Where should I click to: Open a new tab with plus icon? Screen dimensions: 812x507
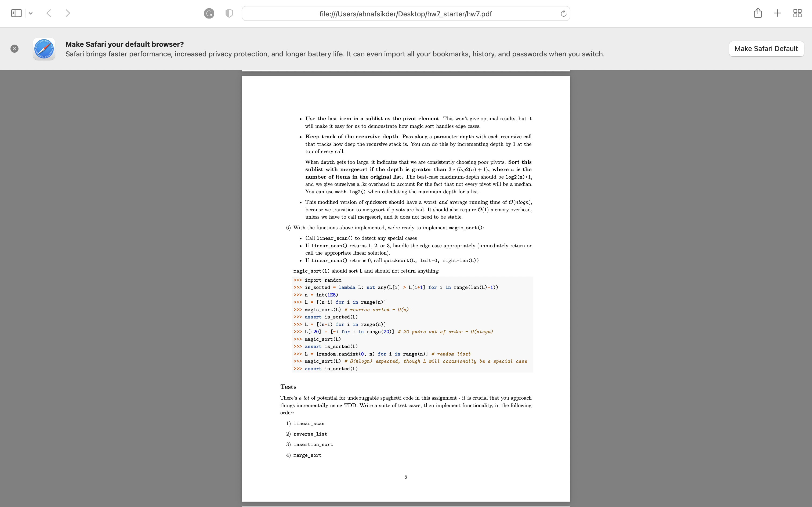[777, 13]
